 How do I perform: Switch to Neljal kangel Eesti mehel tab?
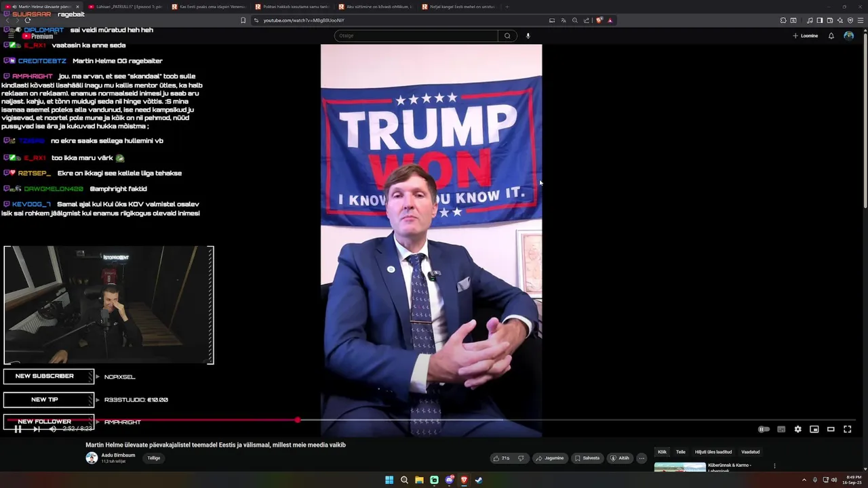[458, 7]
